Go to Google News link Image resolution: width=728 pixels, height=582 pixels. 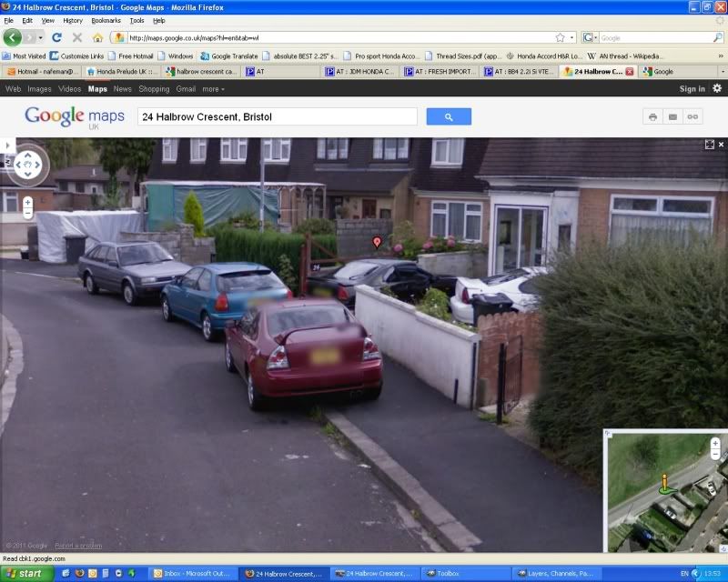coord(123,88)
